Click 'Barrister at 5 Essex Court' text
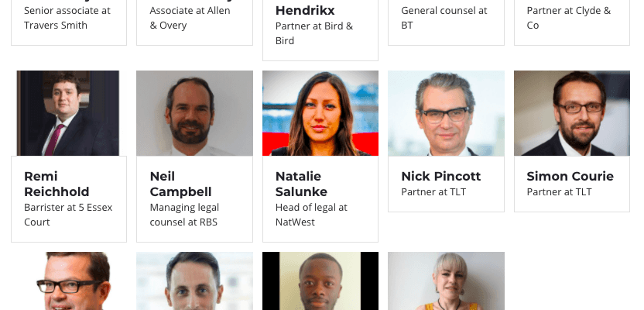The image size is (644, 310). click(68, 215)
